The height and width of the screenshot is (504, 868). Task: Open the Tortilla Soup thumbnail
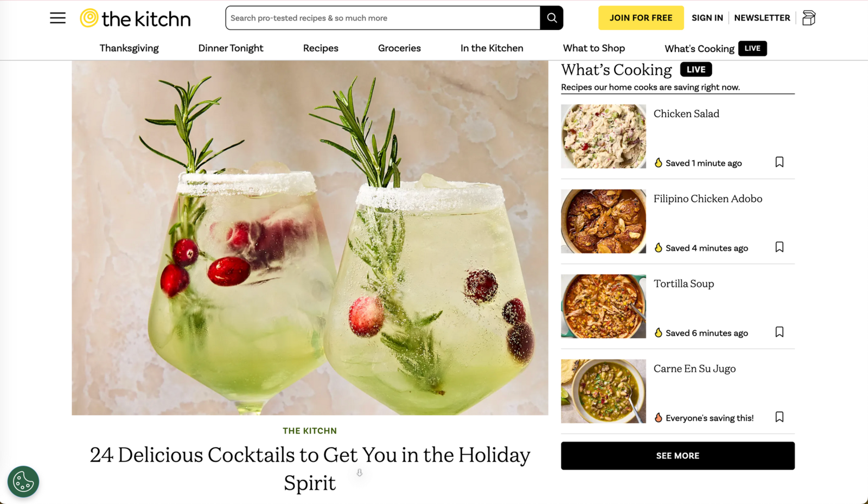(603, 307)
